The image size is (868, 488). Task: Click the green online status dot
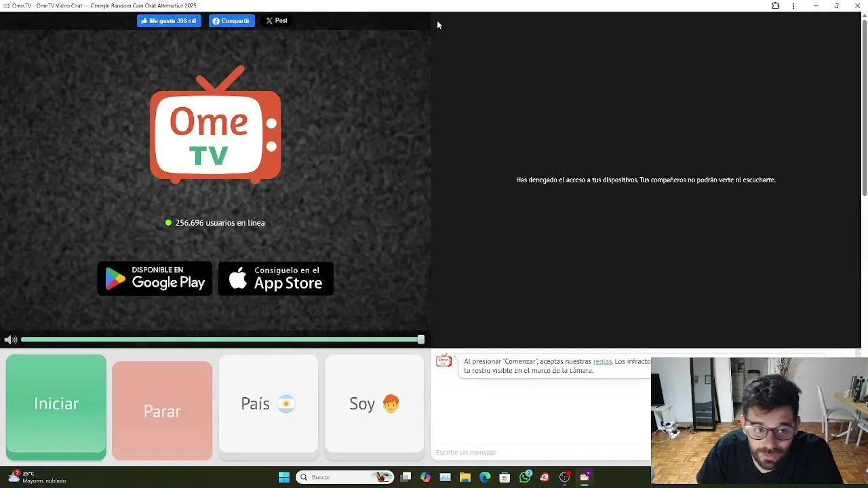[168, 223]
